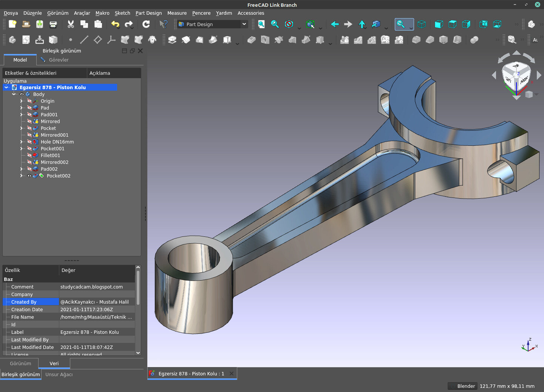Screen dimensions: 544x392
Task: Click the Boolean operation spheres icon
Action: tap(474, 40)
